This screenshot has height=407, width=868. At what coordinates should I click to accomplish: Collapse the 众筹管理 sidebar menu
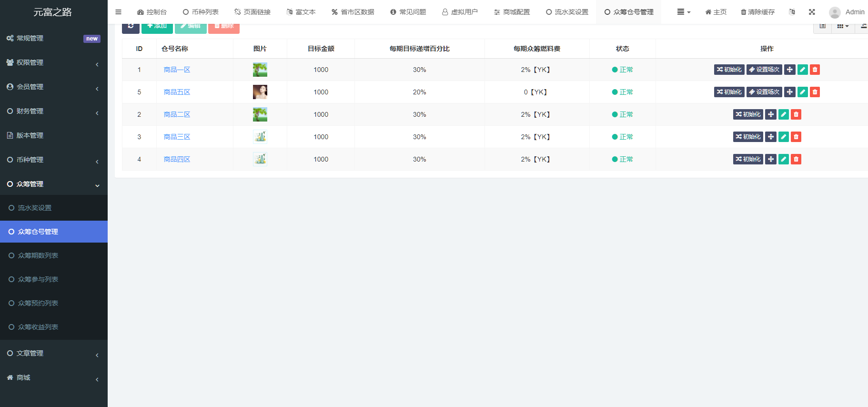click(x=53, y=184)
